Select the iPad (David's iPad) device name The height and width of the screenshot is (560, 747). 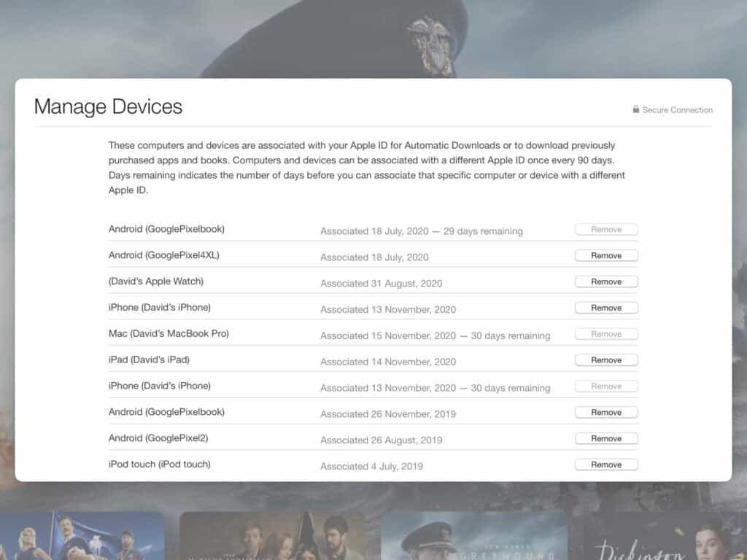point(149,360)
